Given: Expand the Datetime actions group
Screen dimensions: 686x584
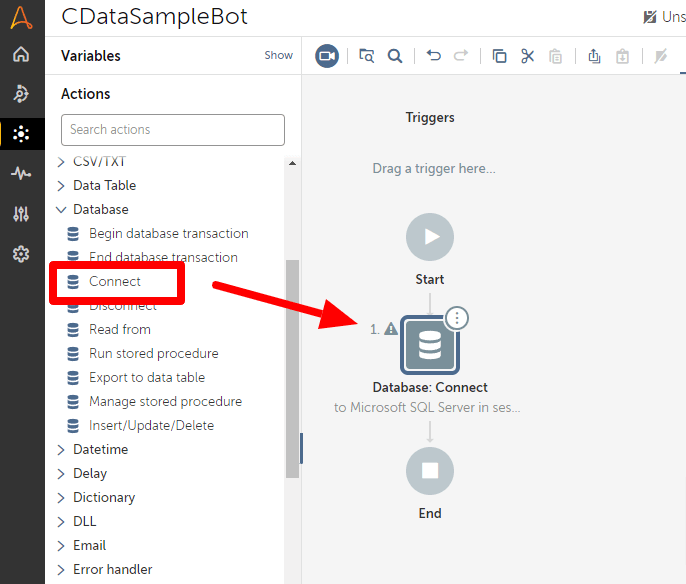Looking at the screenshot, I should click(61, 450).
